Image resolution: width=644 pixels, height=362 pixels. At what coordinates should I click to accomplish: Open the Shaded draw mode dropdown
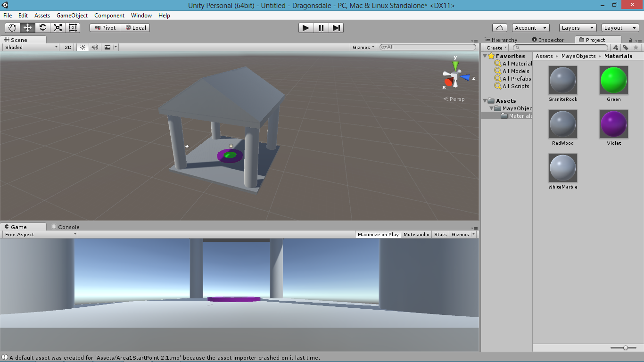point(31,47)
